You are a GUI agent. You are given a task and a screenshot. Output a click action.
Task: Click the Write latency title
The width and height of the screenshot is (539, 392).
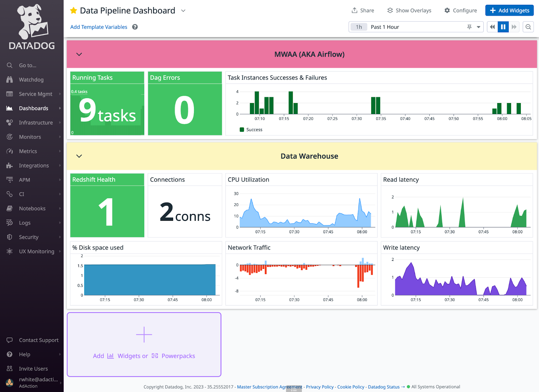(x=401, y=248)
